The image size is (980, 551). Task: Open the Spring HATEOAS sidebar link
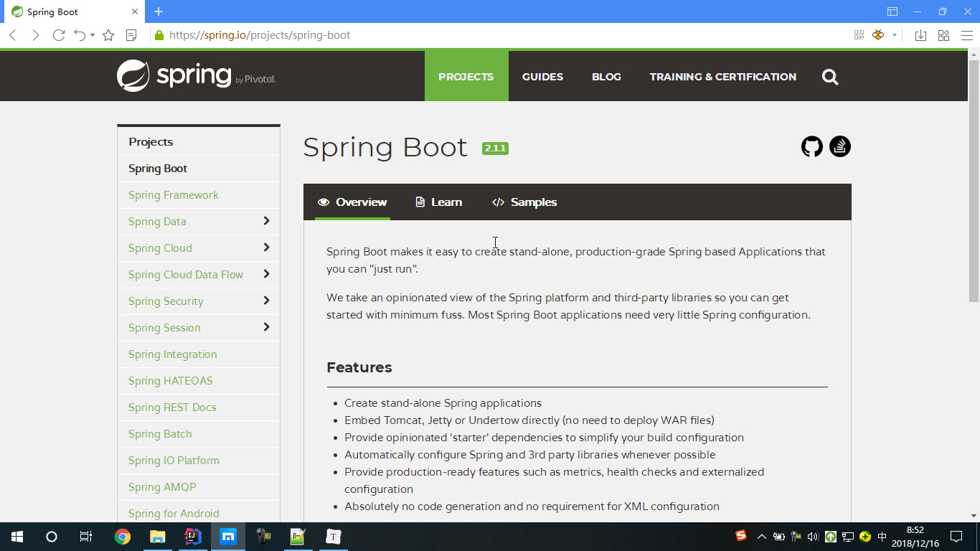point(171,381)
